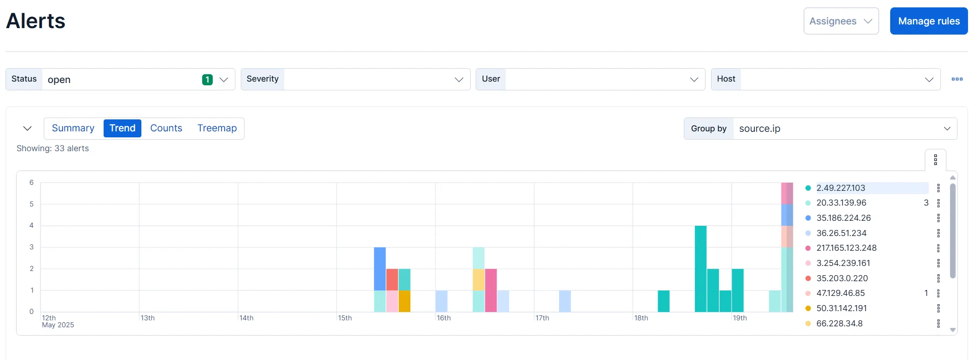This screenshot has height=360, width=980.
Task: Select the 217.165.123.248 legend label
Action: pyautogui.click(x=846, y=248)
